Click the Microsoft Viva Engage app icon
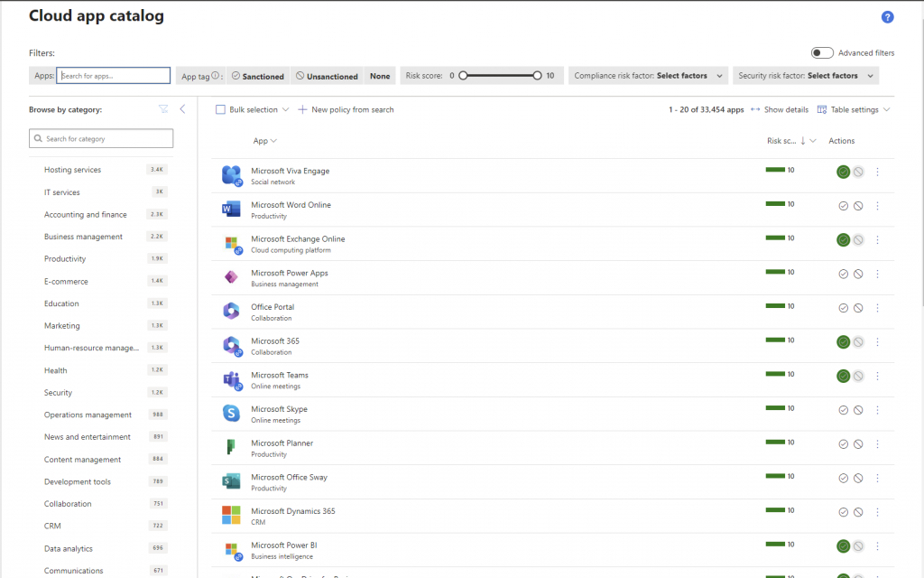The image size is (924, 578). 232,176
